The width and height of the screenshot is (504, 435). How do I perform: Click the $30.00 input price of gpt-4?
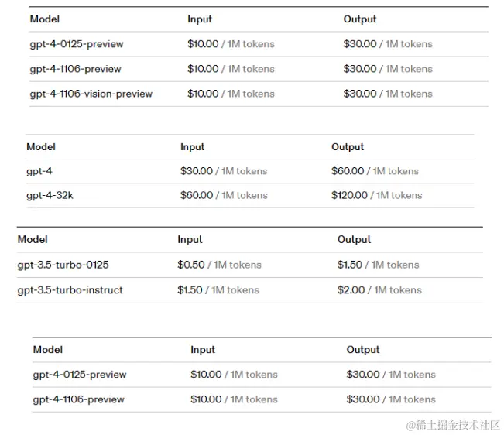click(x=197, y=171)
